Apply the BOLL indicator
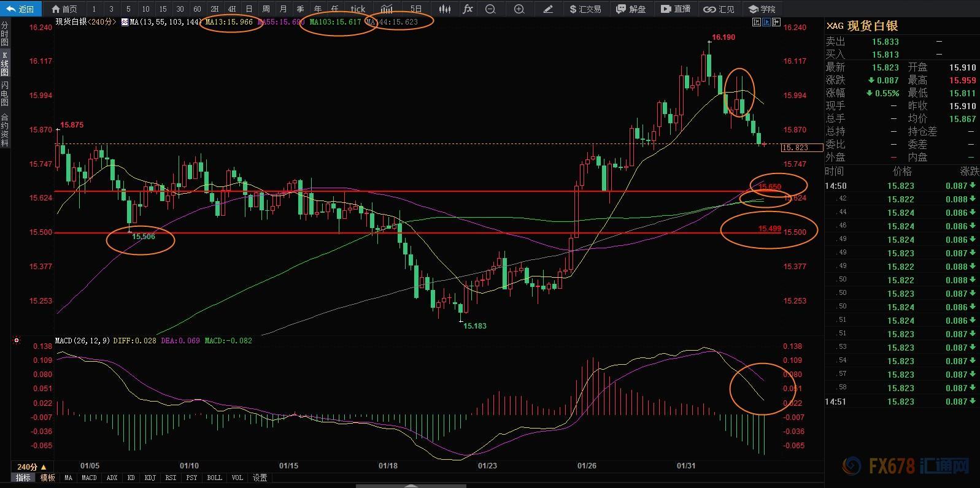980x488 pixels. point(214,478)
